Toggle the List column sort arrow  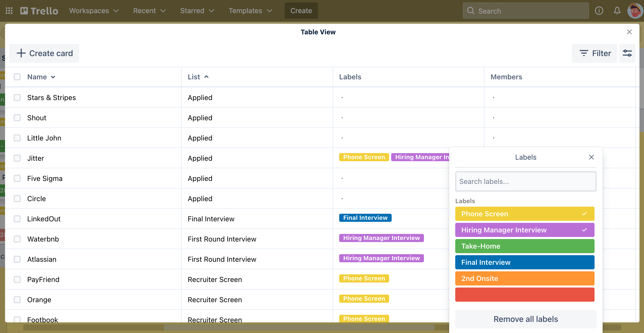coord(206,77)
